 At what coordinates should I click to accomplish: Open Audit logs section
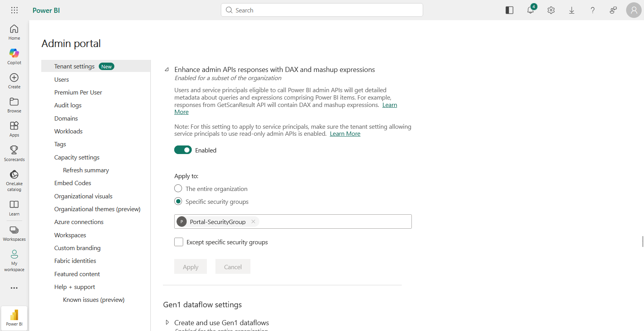point(68,105)
